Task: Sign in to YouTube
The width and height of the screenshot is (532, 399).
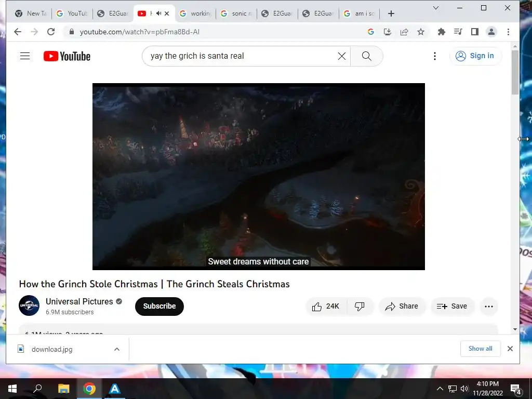Action: click(x=475, y=56)
